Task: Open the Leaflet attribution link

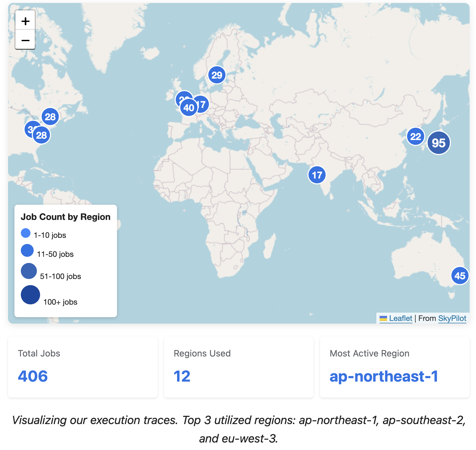Action: click(x=400, y=318)
